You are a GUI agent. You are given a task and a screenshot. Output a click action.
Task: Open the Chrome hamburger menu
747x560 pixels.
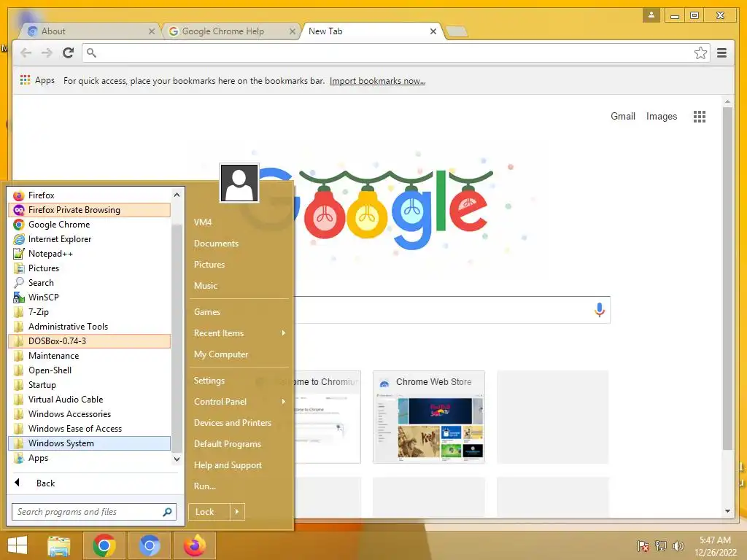click(x=721, y=52)
